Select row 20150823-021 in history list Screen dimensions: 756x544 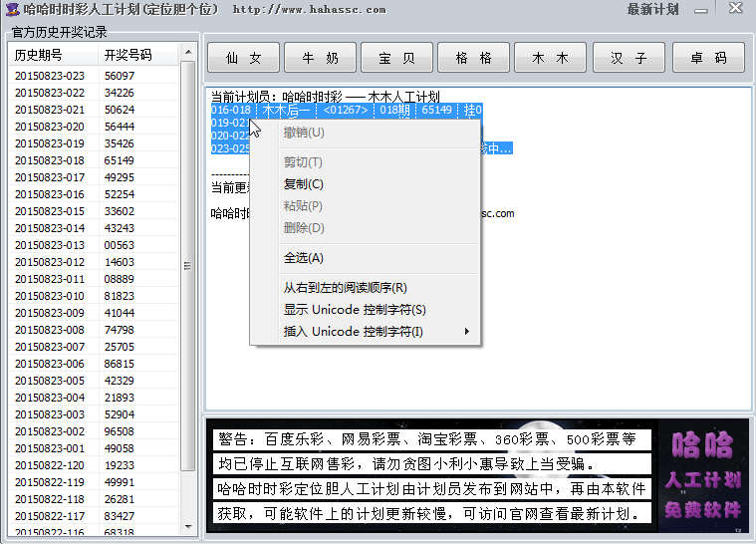click(94, 110)
